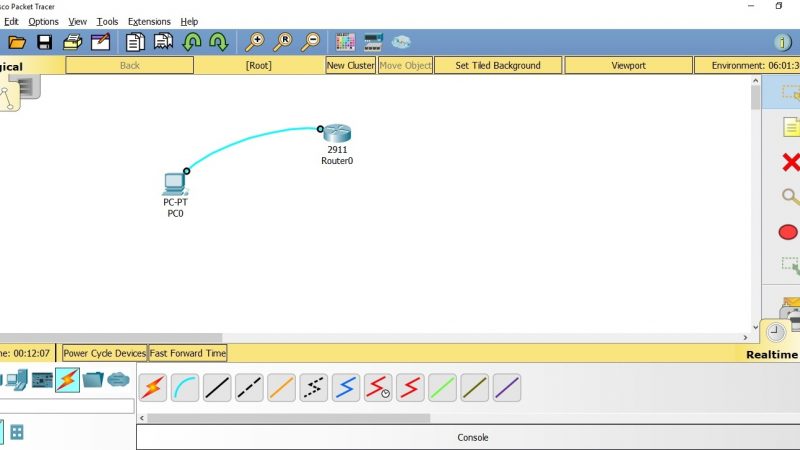Switch to the Realtime mode tab
800x450 pixels.
click(x=771, y=354)
